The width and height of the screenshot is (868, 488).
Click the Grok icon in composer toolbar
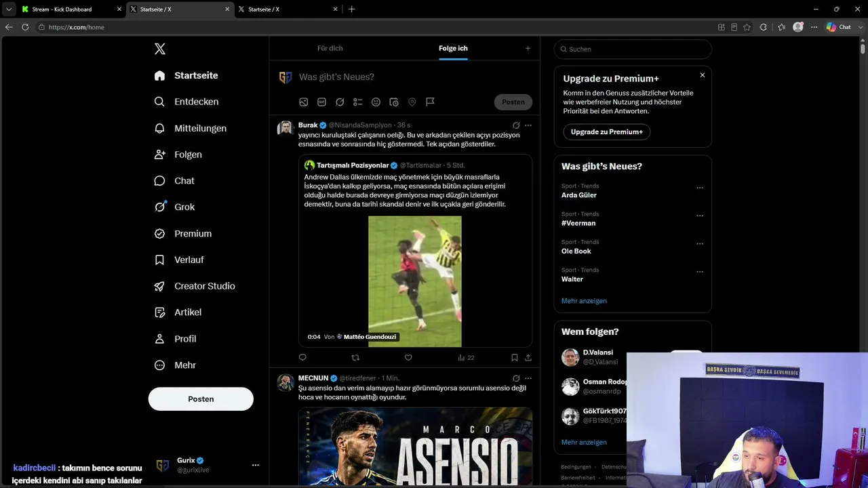tap(340, 102)
